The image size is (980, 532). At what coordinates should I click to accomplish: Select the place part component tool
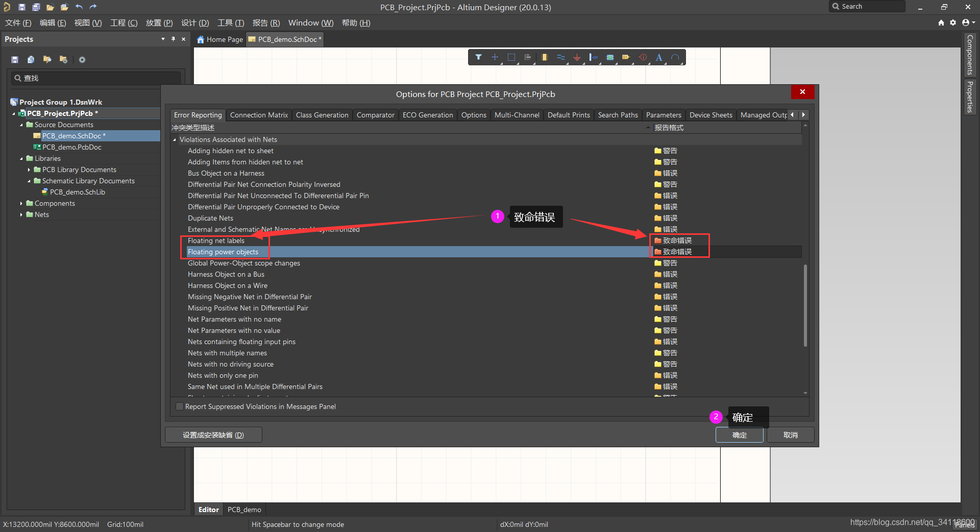545,57
